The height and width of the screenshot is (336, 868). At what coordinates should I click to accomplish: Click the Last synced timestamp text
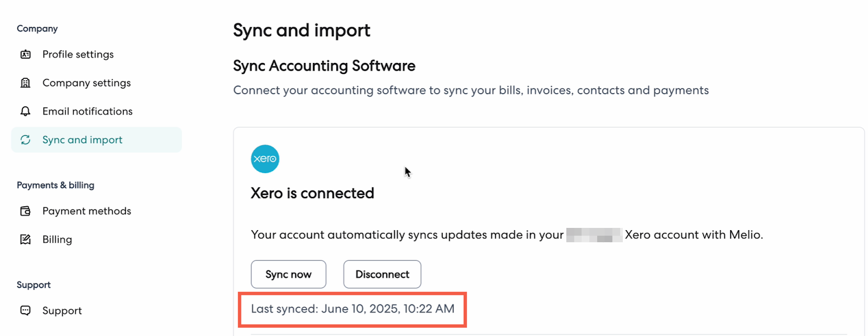click(x=353, y=309)
